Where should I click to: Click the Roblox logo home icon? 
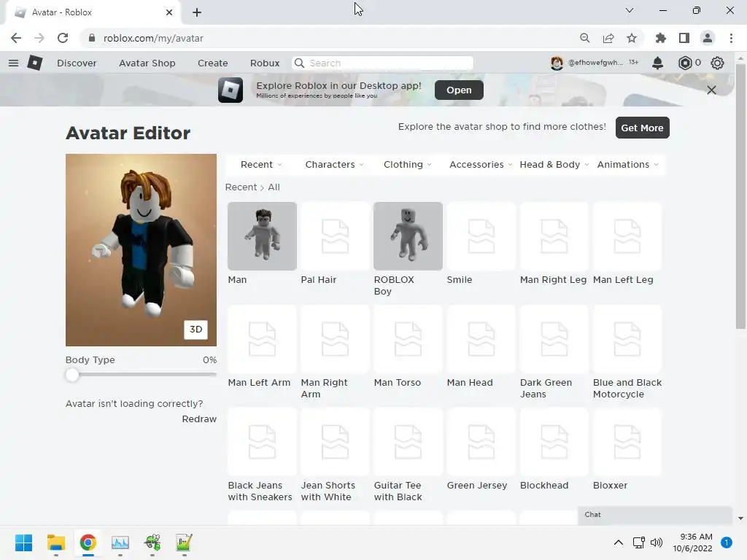[35, 63]
